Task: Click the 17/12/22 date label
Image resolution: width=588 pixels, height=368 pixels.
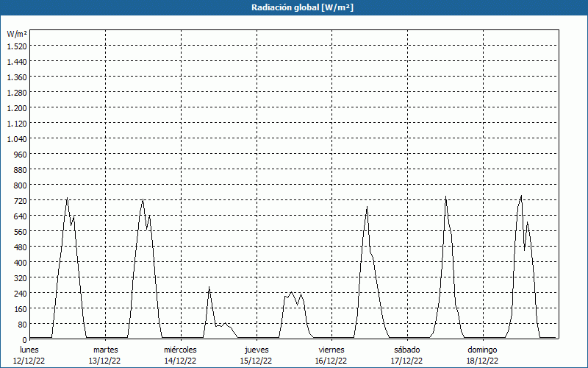Action: [407, 361]
